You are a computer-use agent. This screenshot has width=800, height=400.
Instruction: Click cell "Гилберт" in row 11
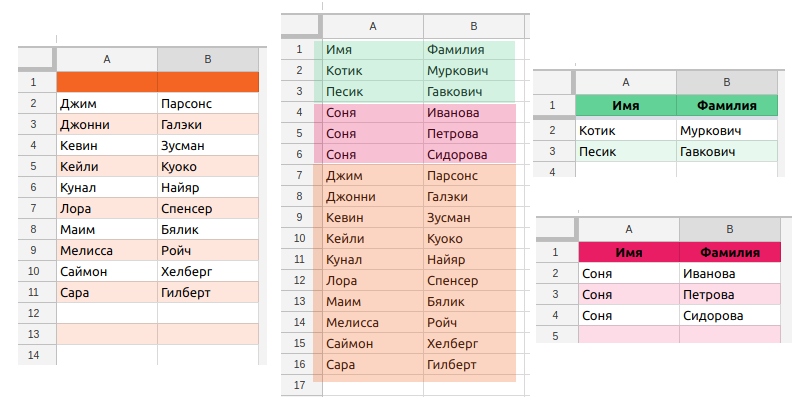[186, 292]
